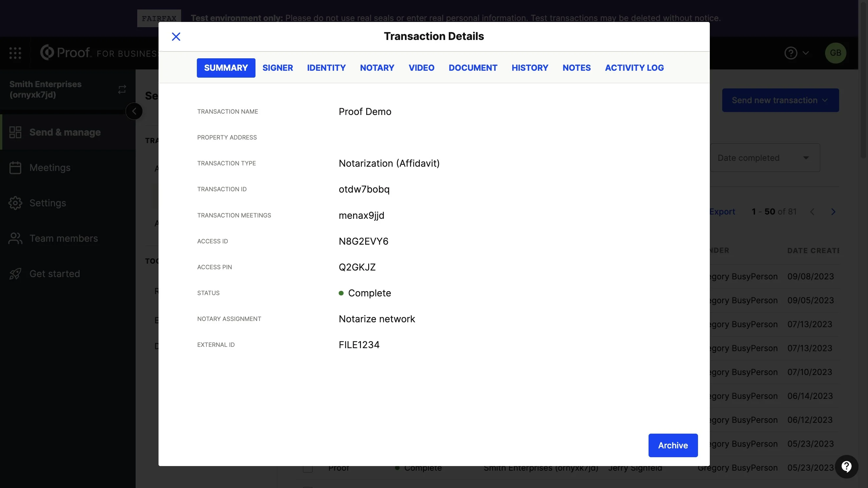Click Smith Enterprises organization name
Screen dimensions: 868x488
(46, 89)
